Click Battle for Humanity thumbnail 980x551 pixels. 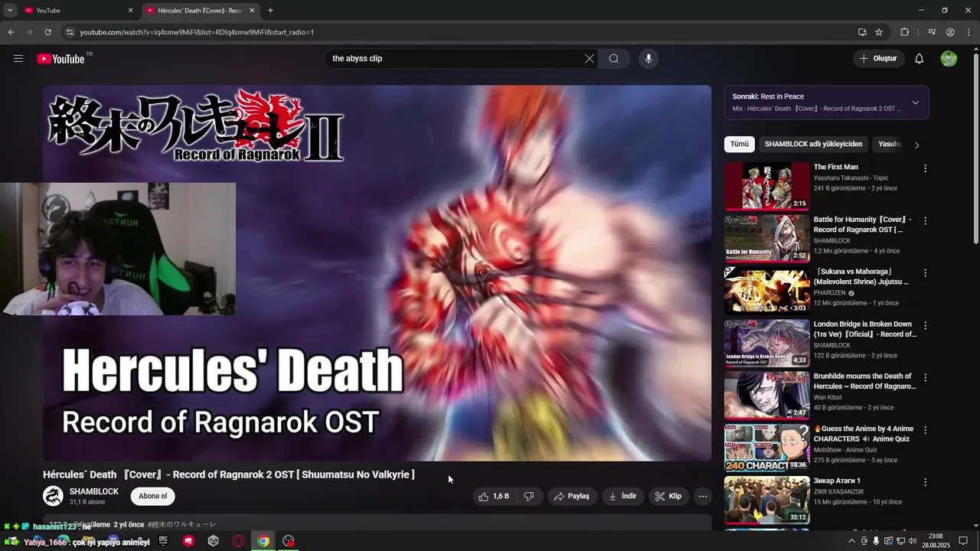(767, 238)
